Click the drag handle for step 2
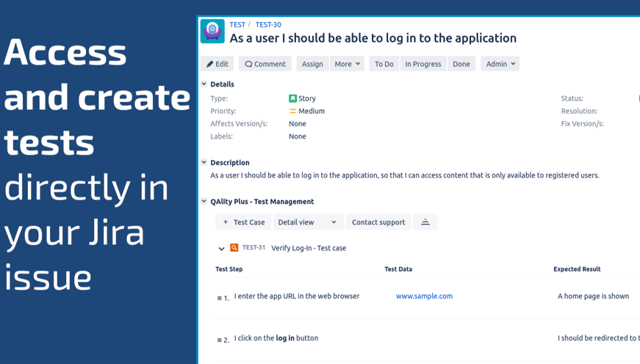Screen dimensions: 640x364 point(220,340)
